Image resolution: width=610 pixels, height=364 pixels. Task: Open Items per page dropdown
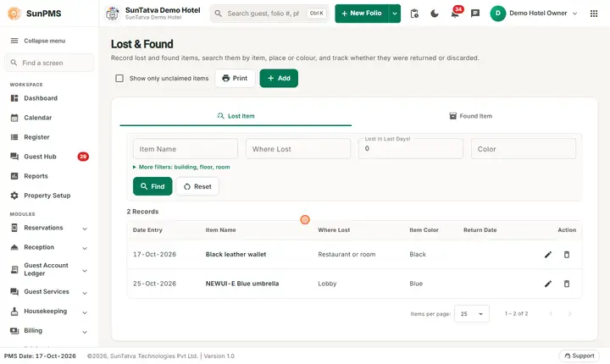472,314
